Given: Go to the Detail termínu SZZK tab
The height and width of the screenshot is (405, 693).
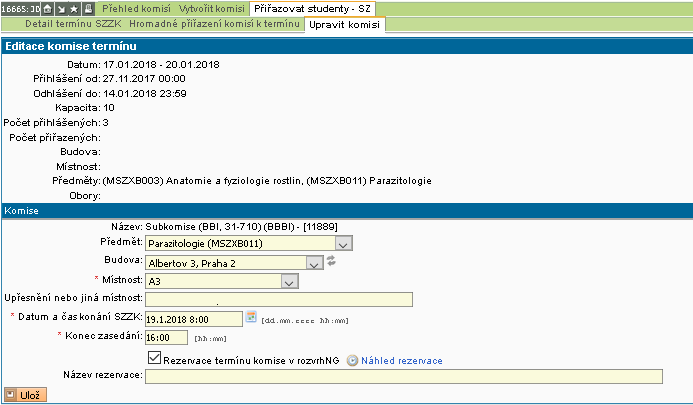Looking at the screenshot, I should point(79,24).
